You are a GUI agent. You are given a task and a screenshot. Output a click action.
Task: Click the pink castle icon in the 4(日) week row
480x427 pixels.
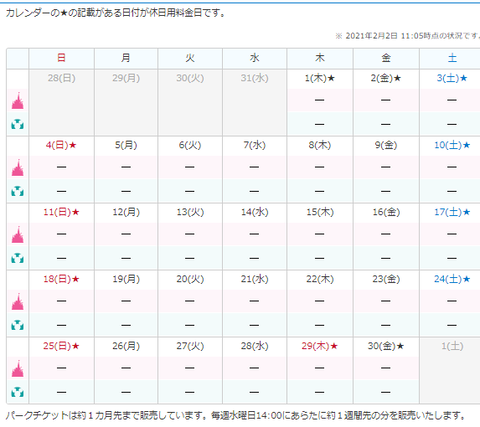18,168
